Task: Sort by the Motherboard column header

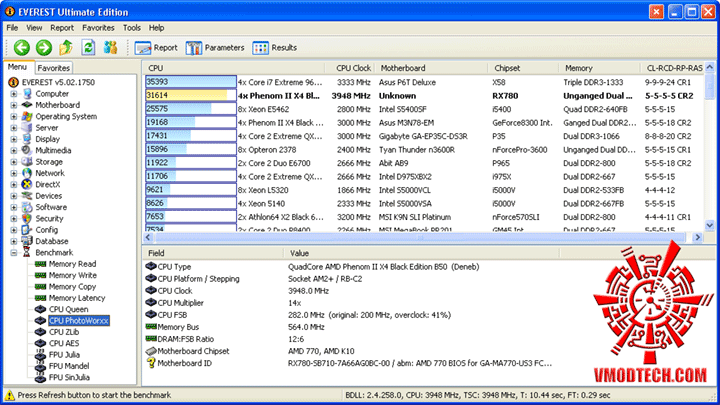Action: point(431,68)
